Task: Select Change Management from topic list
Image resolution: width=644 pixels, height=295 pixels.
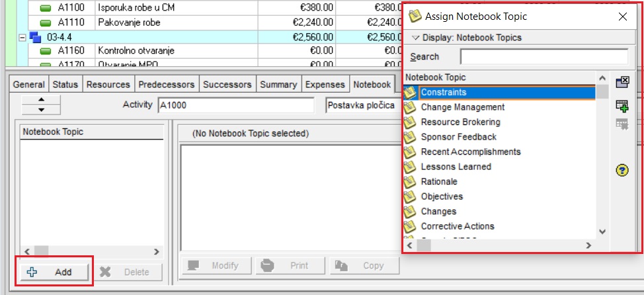Action: click(462, 107)
